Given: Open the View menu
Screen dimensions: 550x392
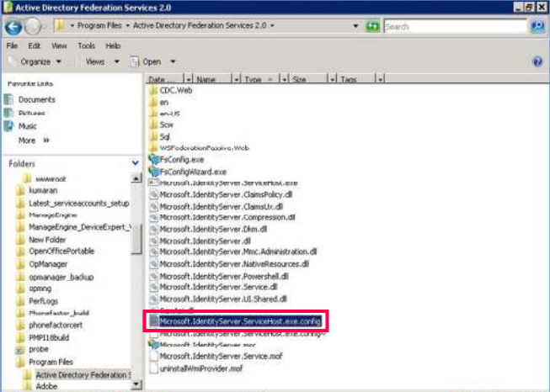Looking at the screenshot, I should point(59,46).
